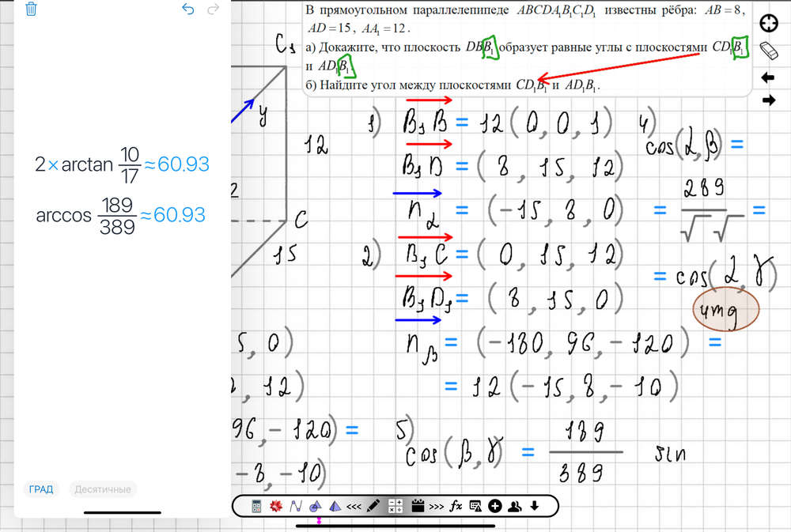
Task: Open the arithmetic operations grid tool
Action: 396,506
